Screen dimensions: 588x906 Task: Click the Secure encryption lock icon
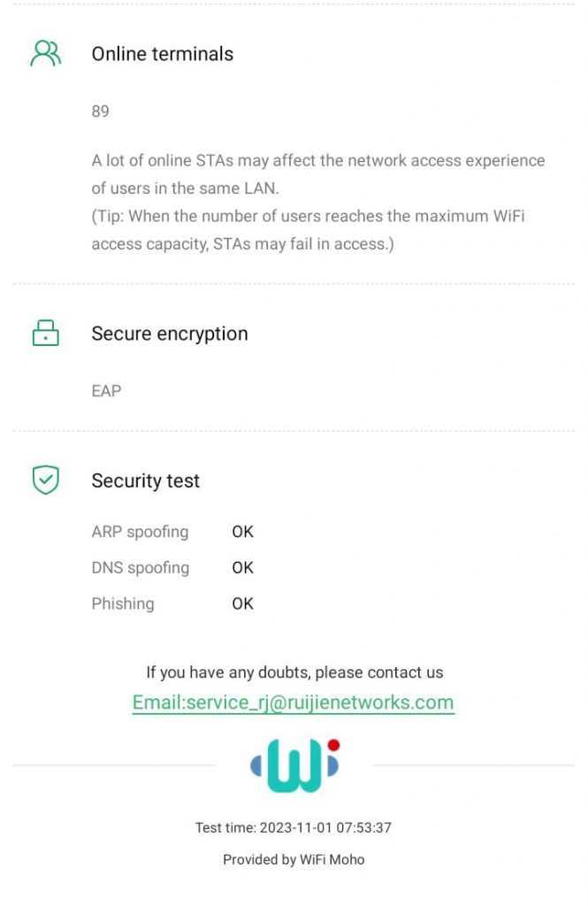point(45,334)
